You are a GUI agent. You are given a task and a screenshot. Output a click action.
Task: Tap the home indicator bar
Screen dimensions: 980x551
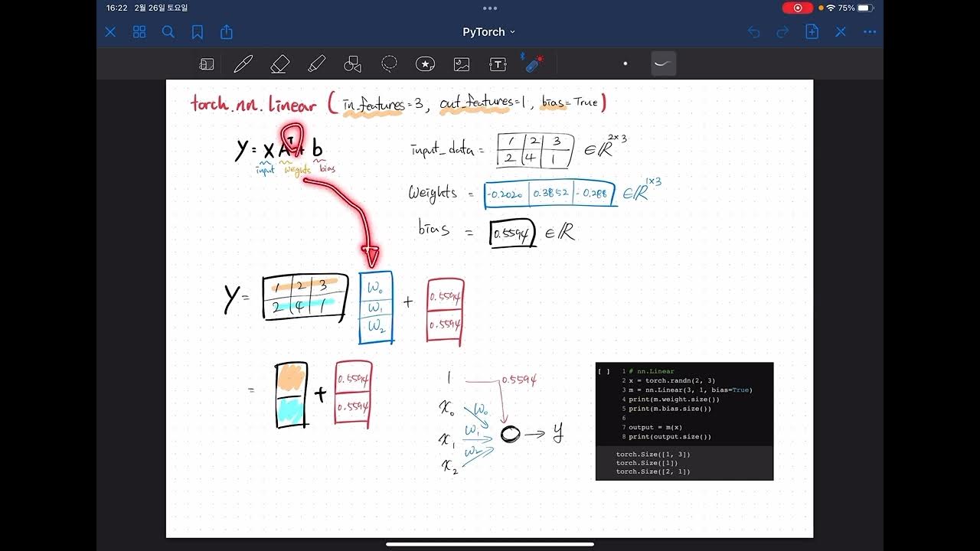click(490, 544)
